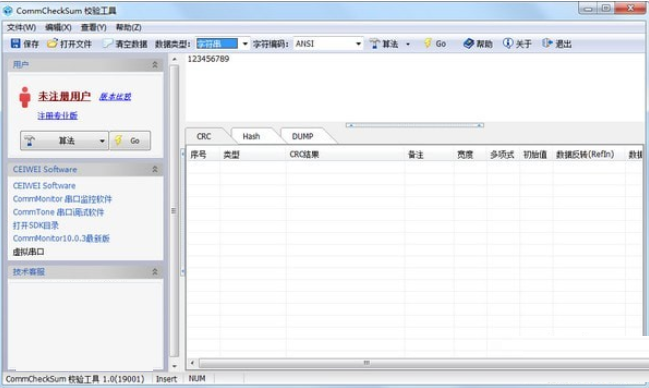Viewport: 649px width, 388px height.
Task: Click the vertical scrollbar up arrow
Action: click(x=174, y=60)
